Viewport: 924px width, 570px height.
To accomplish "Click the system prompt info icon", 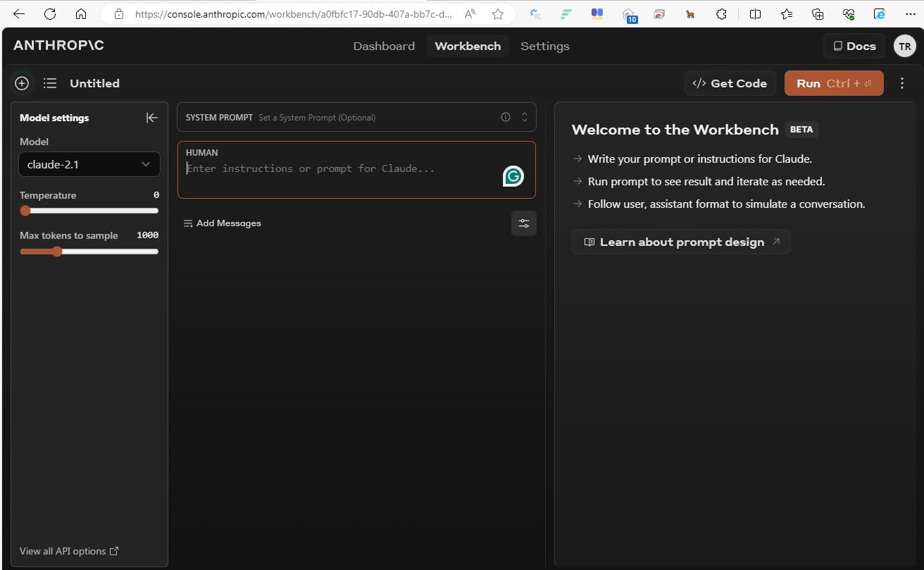I will [505, 118].
